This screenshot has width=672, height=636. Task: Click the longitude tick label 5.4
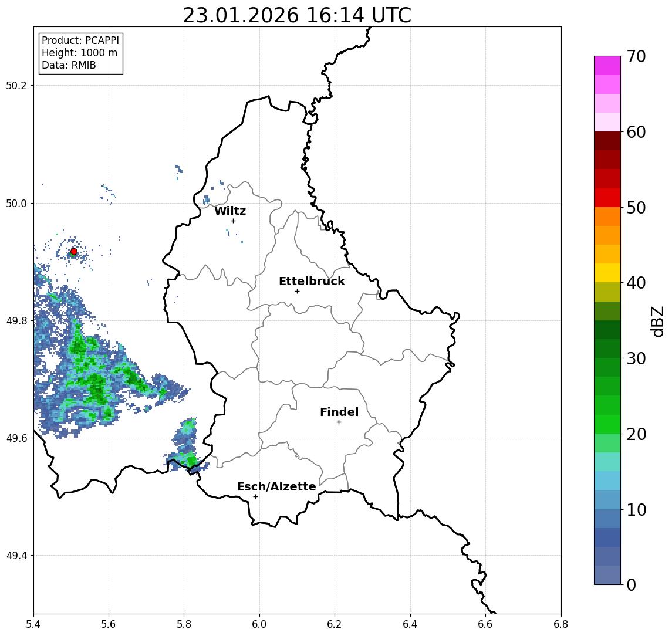pyautogui.click(x=33, y=624)
